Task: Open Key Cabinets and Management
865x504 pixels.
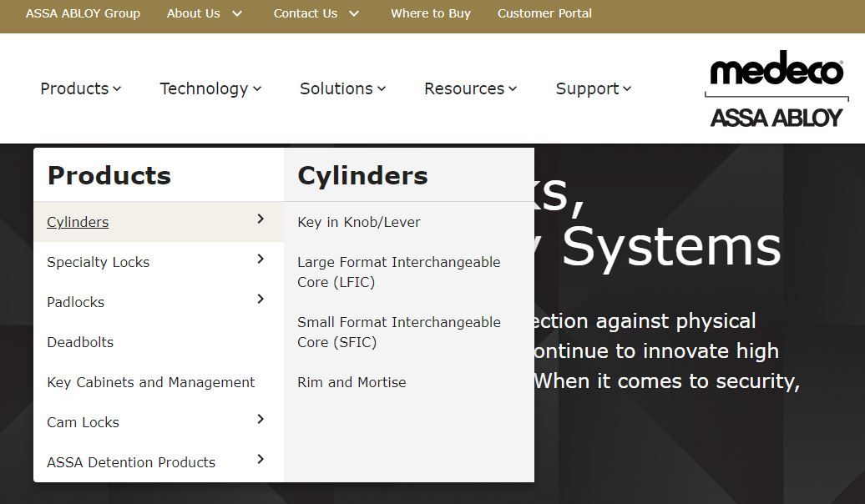Action: coord(150,382)
